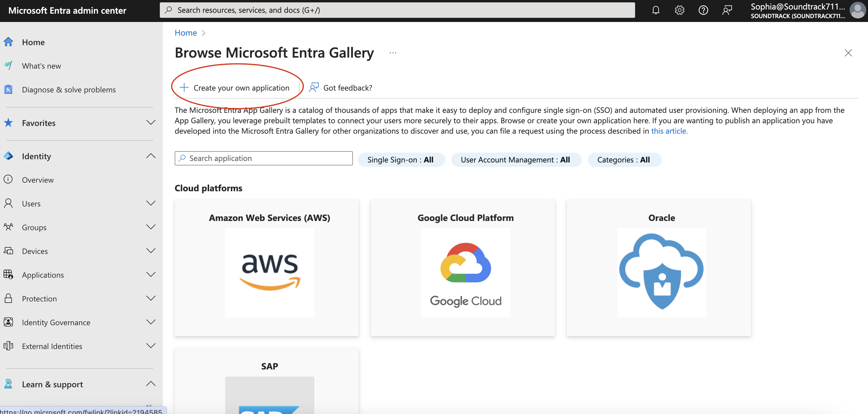This screenshot has height=414, width=868.
Task: Open the User Account Management filter
Action: point(516,160)
